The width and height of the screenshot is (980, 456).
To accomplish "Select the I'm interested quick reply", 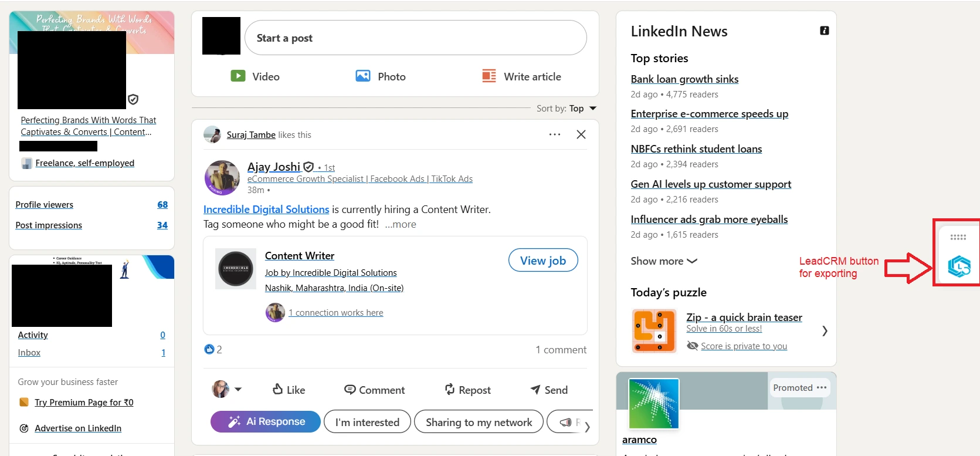I will point(367,422).
